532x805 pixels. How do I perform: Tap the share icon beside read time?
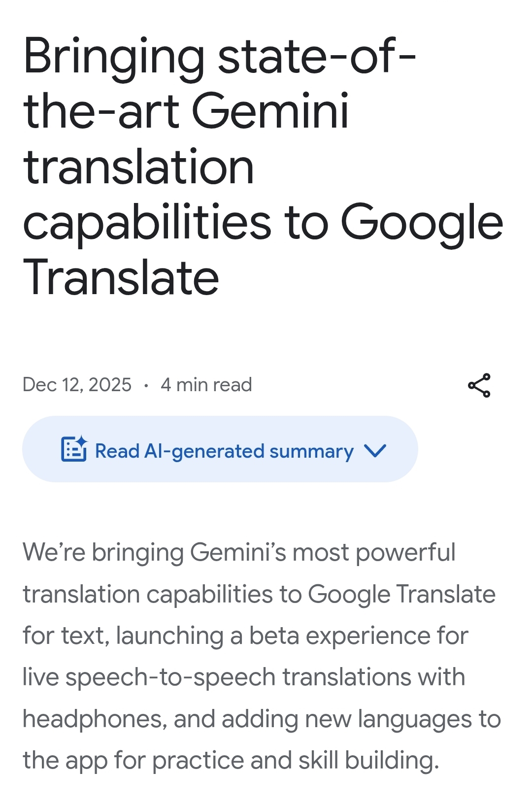pos(479,385)
